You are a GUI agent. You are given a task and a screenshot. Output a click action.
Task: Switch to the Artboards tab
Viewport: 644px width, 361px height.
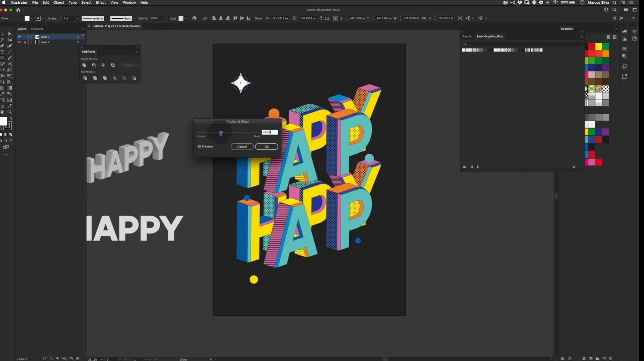point(37,29)
